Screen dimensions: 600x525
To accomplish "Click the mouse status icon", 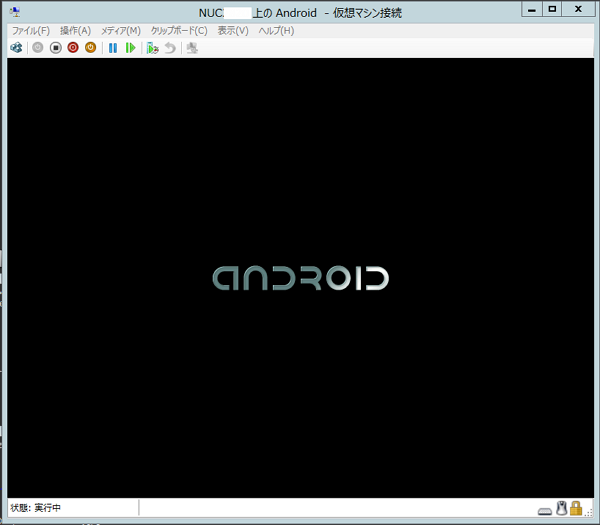I will click(561, 508).
